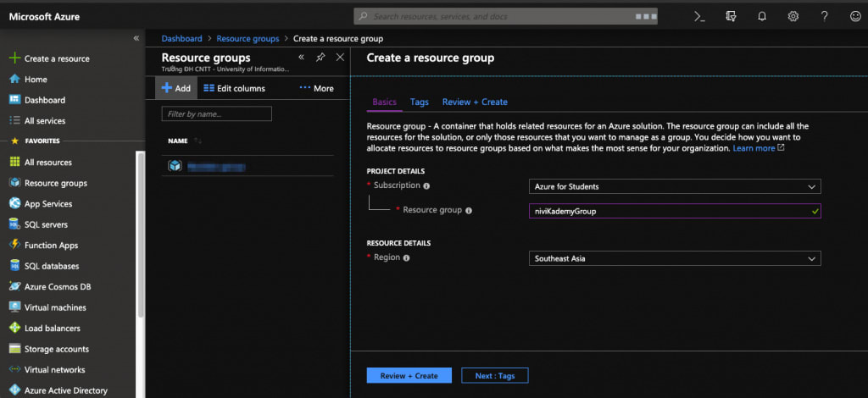The image size is (868, 398).
Task: Click the Function Apps lightning icon
Action: tap(15, 245)
